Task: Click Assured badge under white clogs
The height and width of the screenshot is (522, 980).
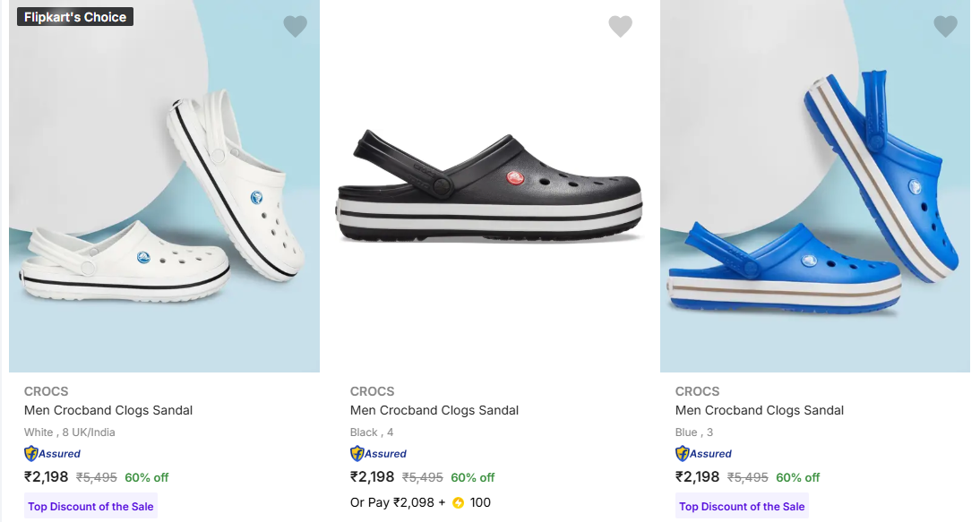Action: pyautogui.click(x=53, y=454)
